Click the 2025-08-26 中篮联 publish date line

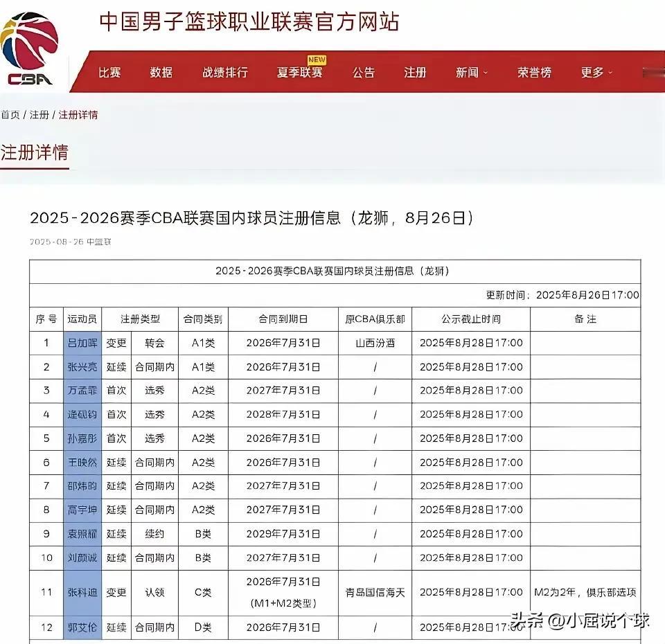[71, 242]
